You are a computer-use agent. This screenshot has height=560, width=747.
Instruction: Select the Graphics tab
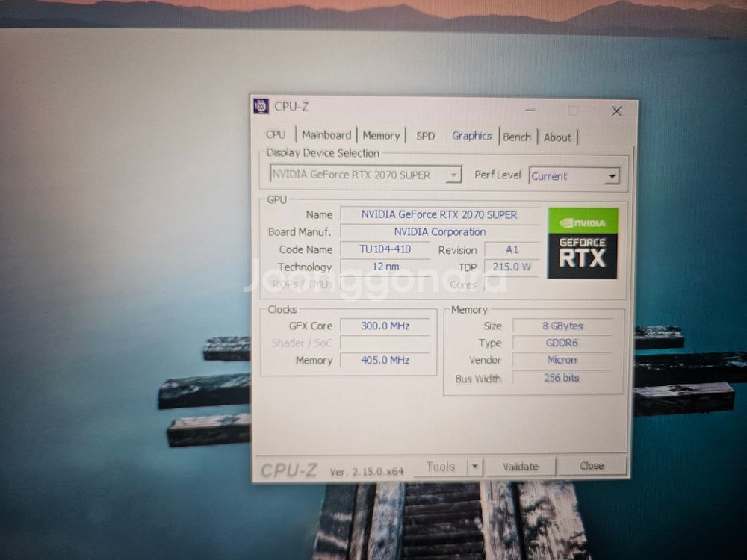coord(471,136)
